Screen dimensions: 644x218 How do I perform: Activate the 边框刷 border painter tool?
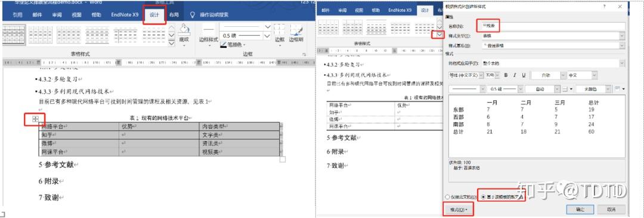tap(296, 33)
